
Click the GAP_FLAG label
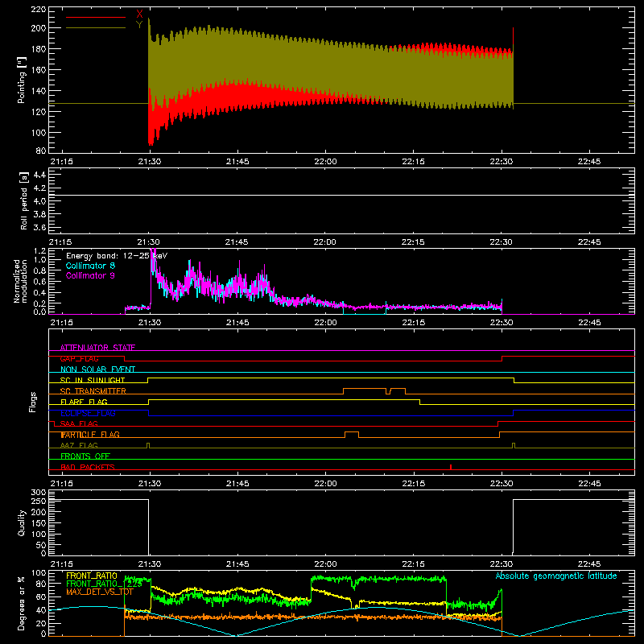[79, 358]
